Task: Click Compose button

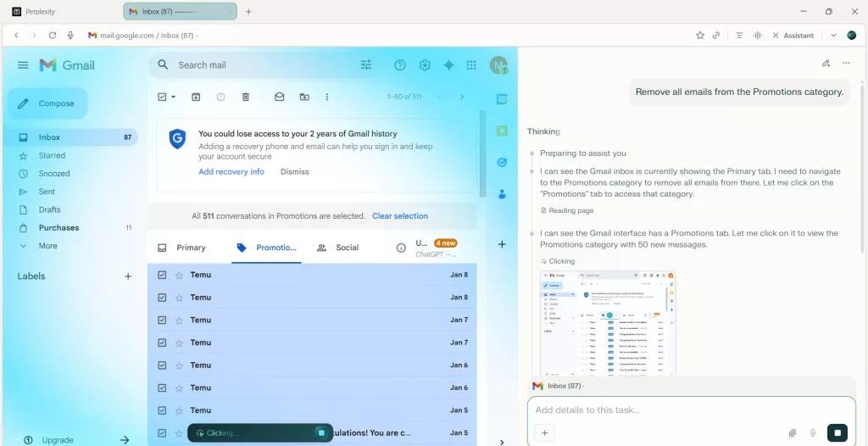Action: point(47,103)
